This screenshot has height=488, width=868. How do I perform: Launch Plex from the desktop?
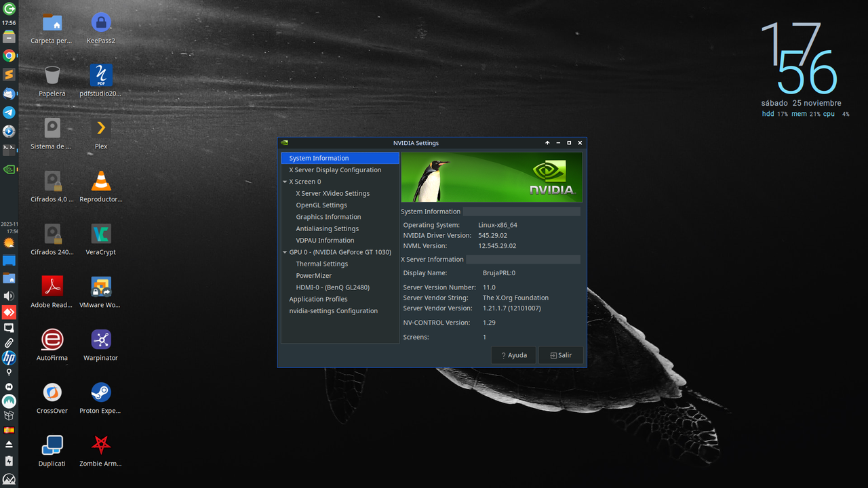coord(101,128)
